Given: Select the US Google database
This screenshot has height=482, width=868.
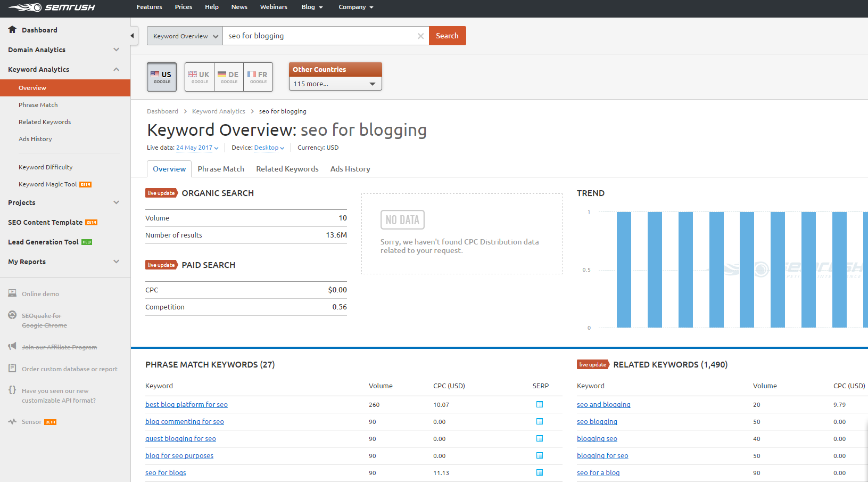Looking at the screenshot, I should click(162, 77).
